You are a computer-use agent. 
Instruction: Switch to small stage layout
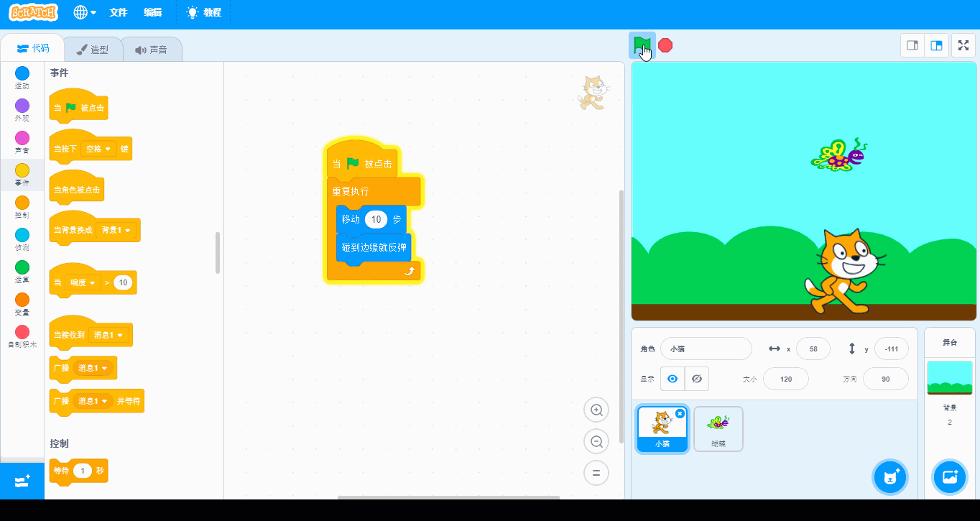912,45
